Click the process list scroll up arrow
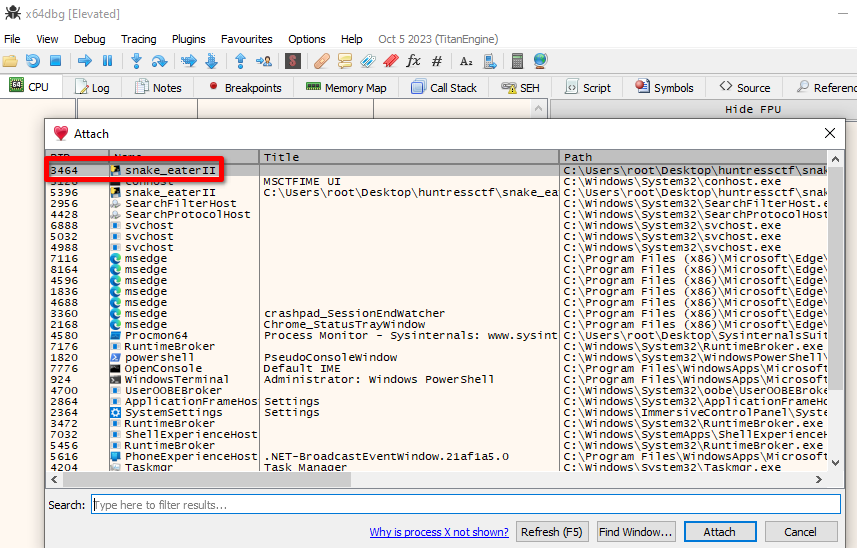The width and height of the screenshot is (857, 548). click(835, 159)
